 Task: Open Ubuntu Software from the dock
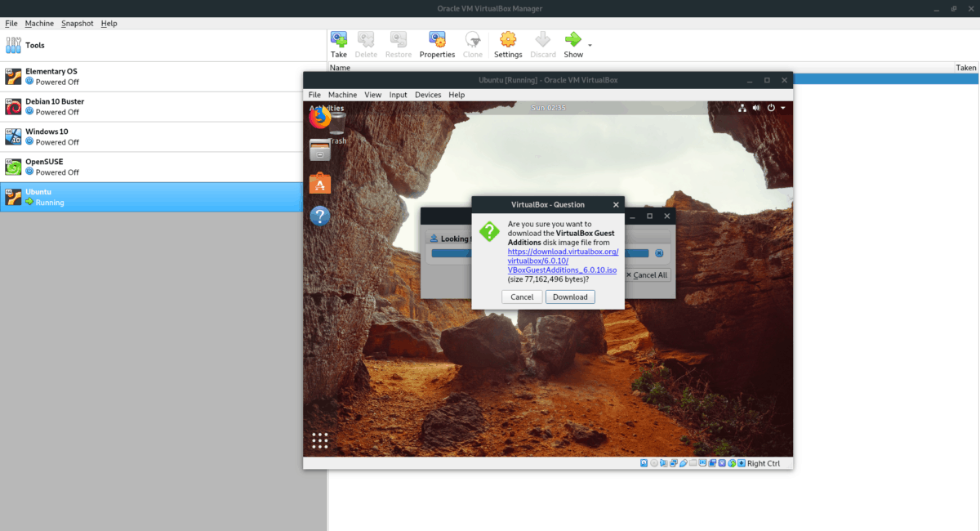[x=319, y=184]
